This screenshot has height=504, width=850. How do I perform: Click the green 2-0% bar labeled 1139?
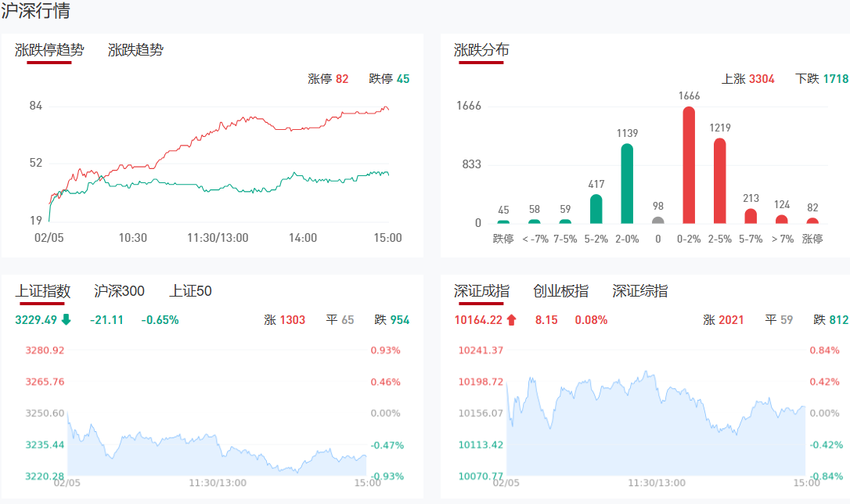(x=627, y=184)
